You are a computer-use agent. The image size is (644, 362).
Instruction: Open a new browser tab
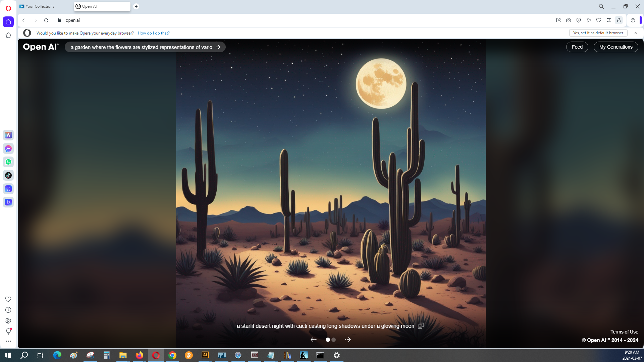pos(136,6)
